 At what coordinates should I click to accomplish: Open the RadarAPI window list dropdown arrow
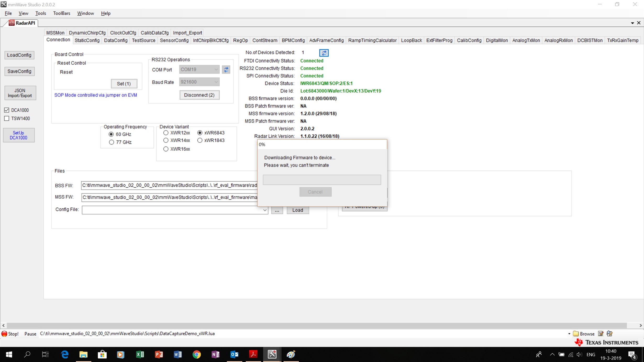pyautogui.click(x=632, y=23)
